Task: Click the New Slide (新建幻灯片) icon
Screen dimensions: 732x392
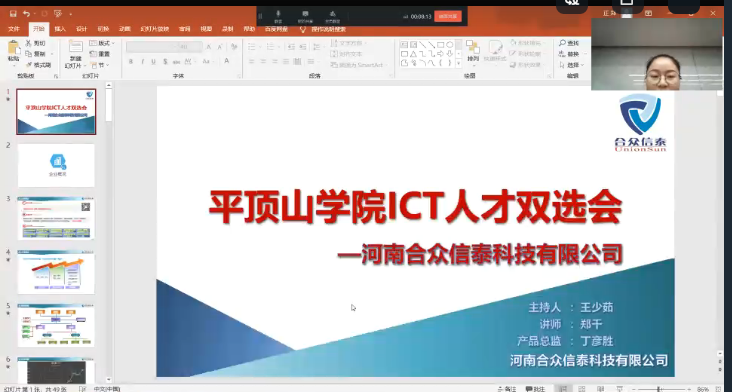Action: tap(76, 47)
